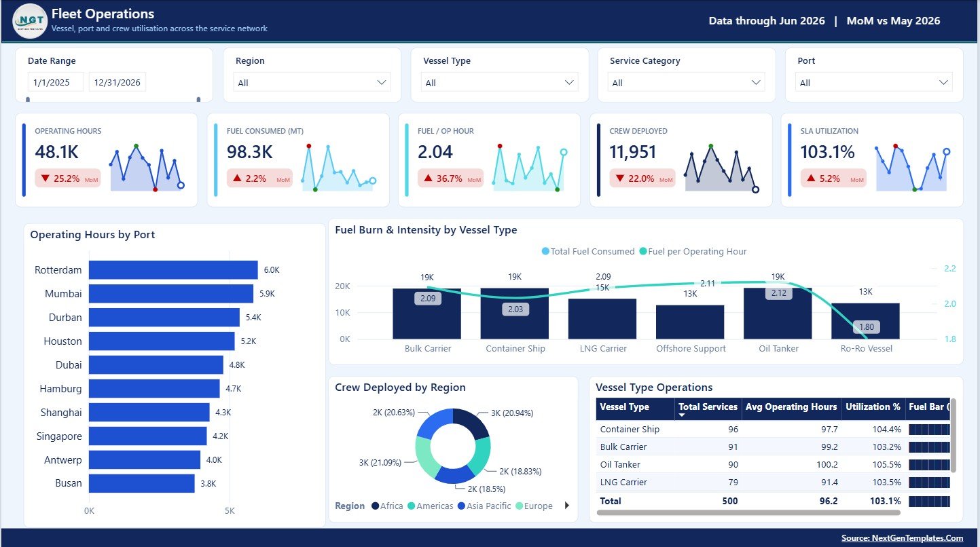Click the Bulk Carrier row in the table

tap(773, 447)
